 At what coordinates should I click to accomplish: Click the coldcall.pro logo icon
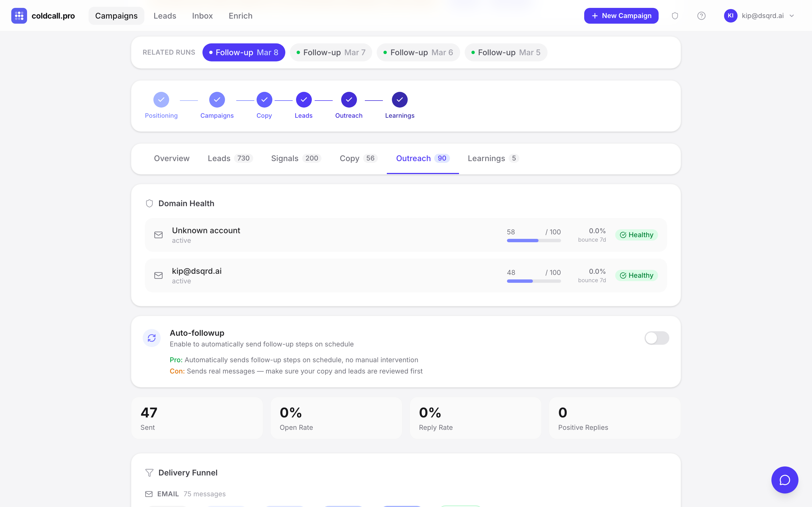(19, 15)
